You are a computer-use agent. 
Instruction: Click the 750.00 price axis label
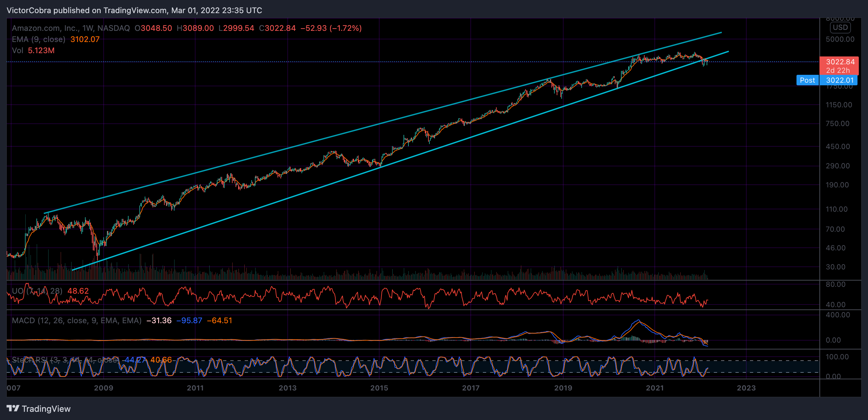pyautogui.click(x=837, y=123)
